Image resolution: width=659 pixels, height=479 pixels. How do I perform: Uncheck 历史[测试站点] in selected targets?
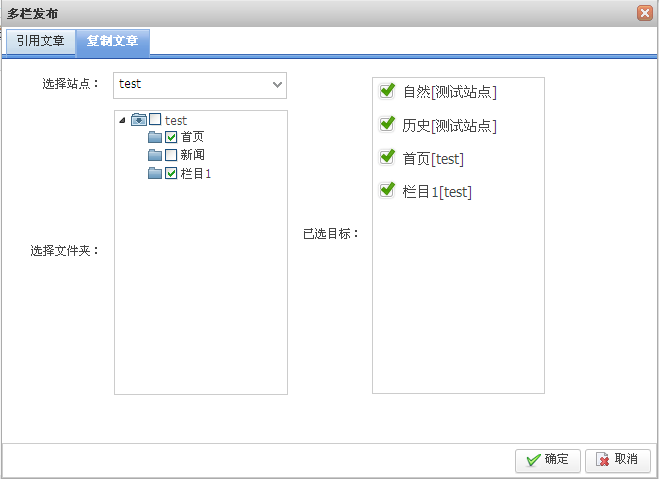388,125
